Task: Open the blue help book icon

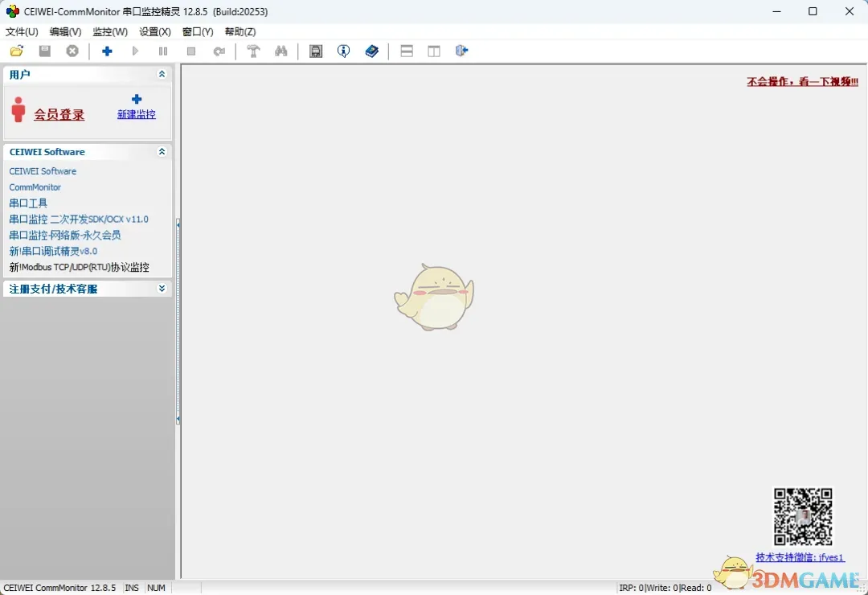Action: [x=371, y=51]
